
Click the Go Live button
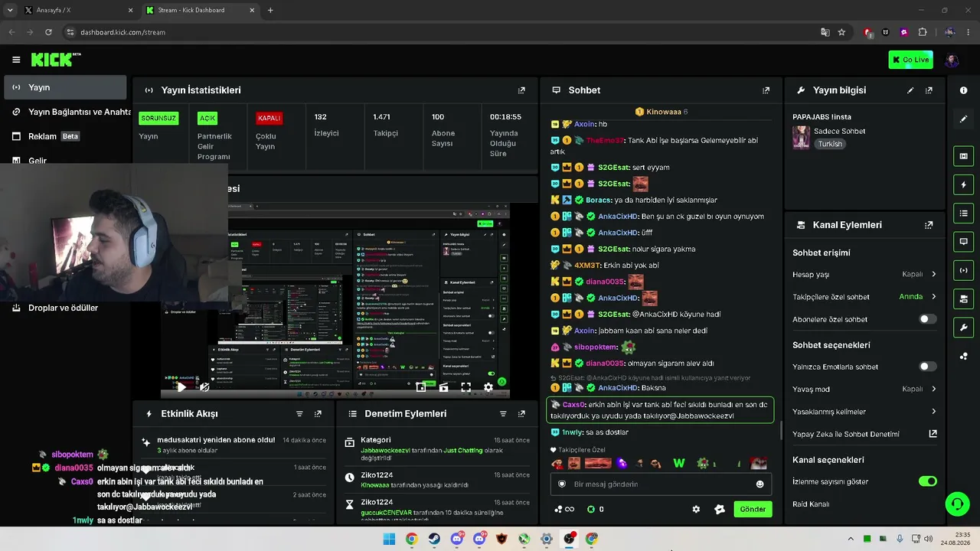910,60
